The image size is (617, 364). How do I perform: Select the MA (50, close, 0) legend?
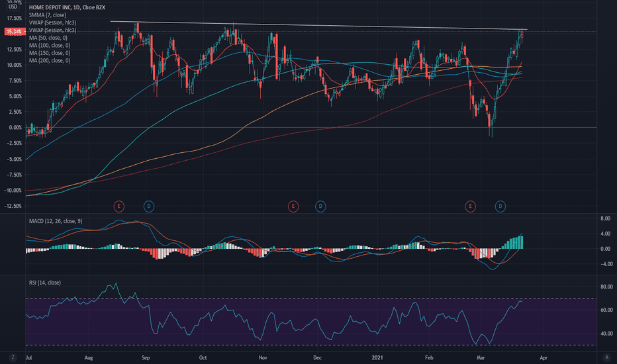click(x=48, y=38)
